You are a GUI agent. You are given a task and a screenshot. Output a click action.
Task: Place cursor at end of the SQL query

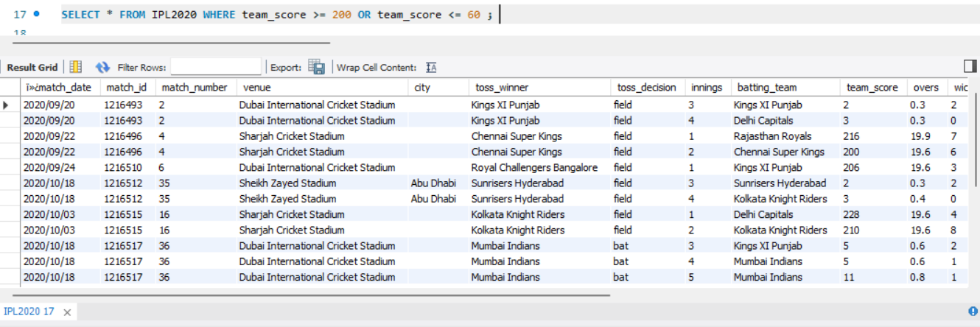[x=499, y=15]
